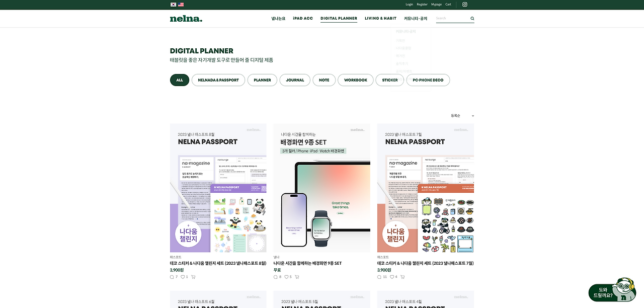Open the 배경화면 9종 SET product thumbnail

322,188
